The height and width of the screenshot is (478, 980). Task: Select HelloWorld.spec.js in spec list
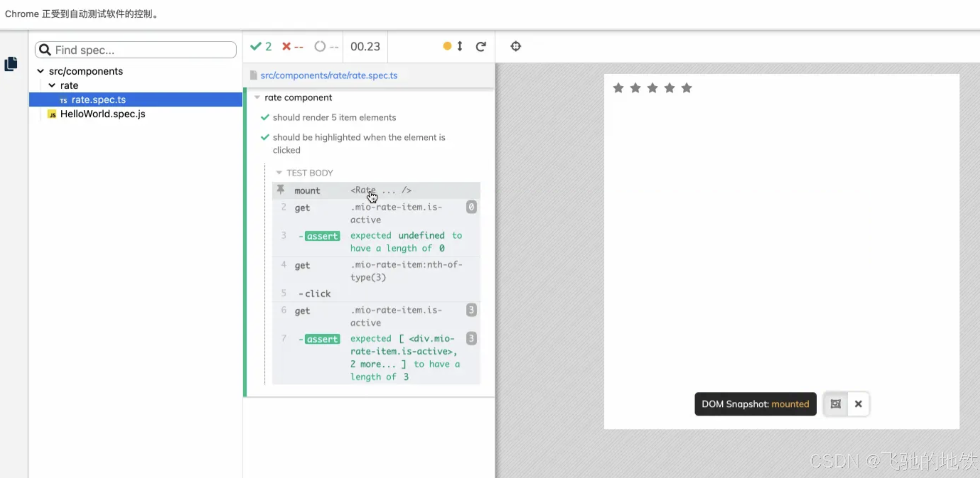(x=102, y=114)
